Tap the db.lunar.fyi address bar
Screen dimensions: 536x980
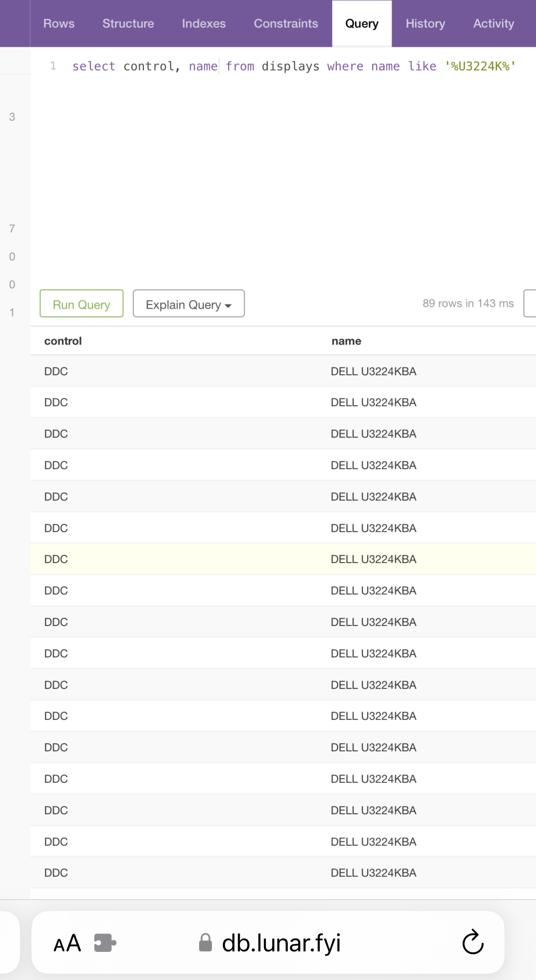[x=268, y=943]
